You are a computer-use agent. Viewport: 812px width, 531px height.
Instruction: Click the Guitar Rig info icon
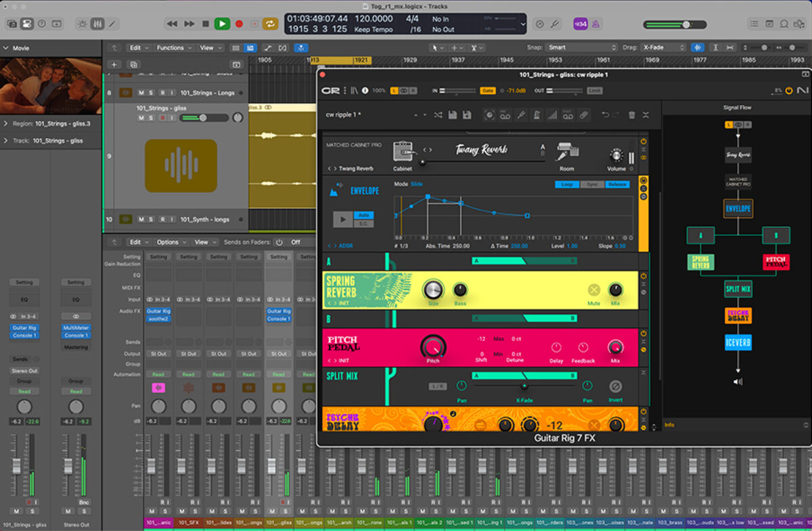tap(365, 91)
